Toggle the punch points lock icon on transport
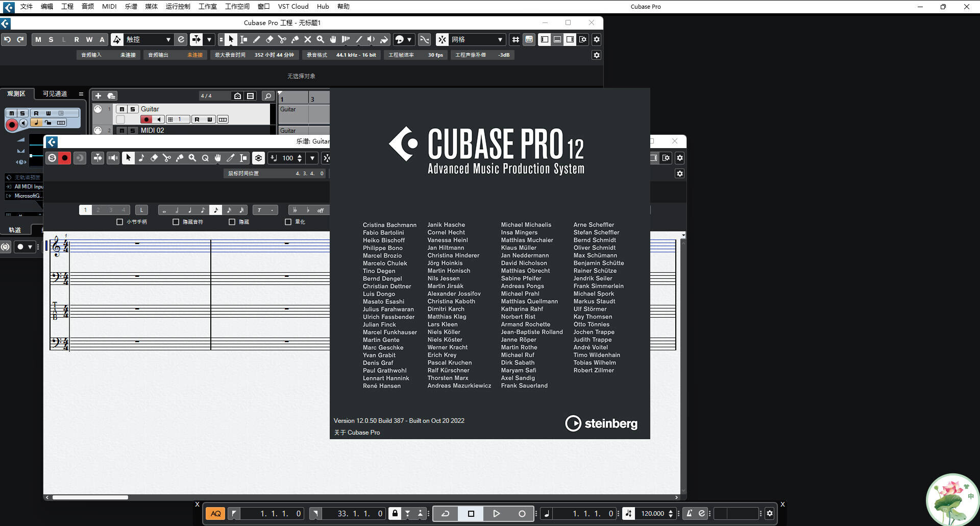The height and width of the screenshot is (526, 980). [395, 514]
